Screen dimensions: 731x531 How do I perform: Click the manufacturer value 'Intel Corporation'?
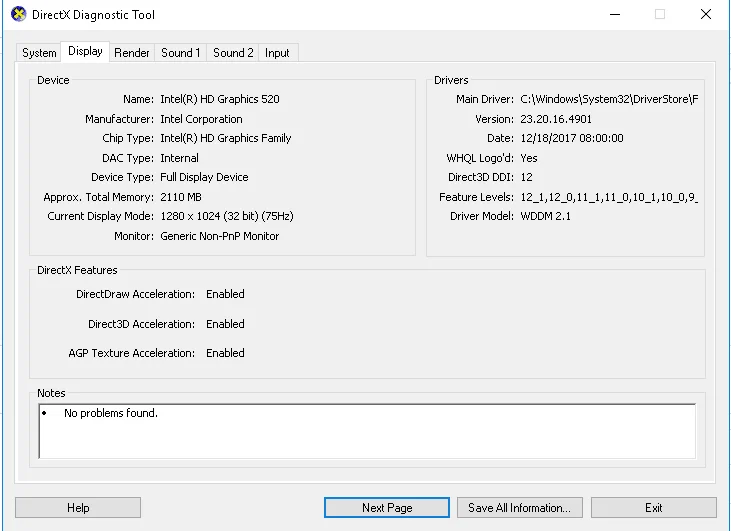(201, 119)
